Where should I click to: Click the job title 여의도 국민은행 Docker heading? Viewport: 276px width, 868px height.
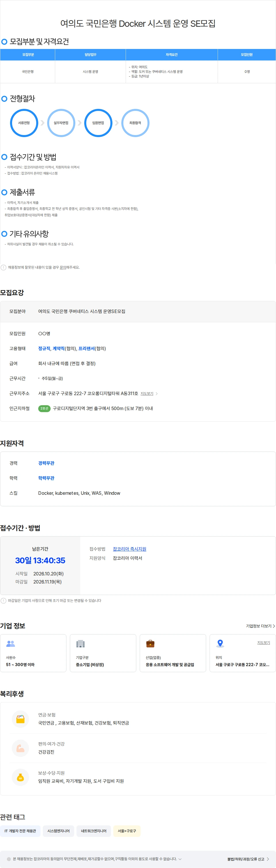138,24
